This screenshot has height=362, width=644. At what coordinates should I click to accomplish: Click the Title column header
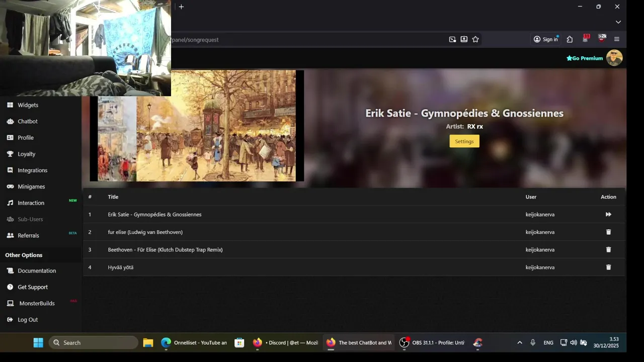pos(113,197)
